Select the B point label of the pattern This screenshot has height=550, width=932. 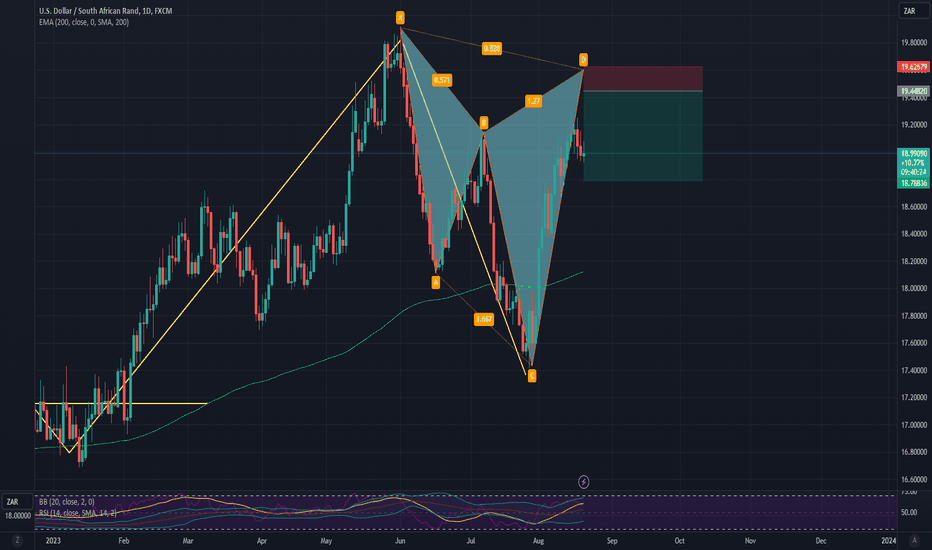coord(484,122)
